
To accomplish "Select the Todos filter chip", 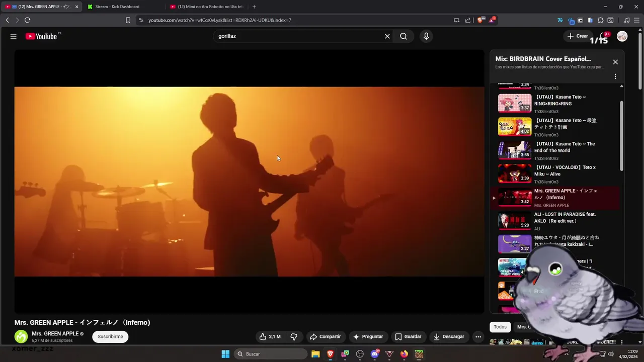I will tap(500, 327).
